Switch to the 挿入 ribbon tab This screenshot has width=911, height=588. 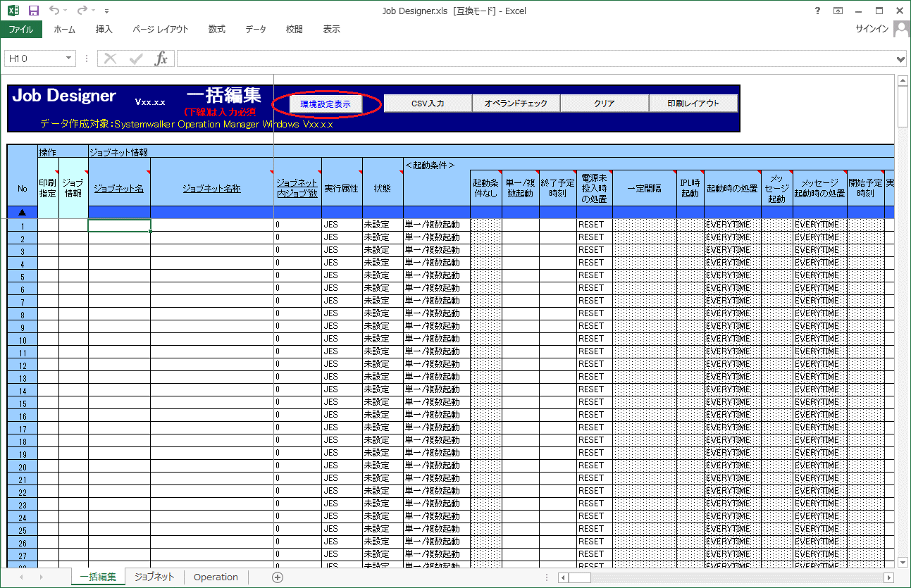(x=104, y=30)
